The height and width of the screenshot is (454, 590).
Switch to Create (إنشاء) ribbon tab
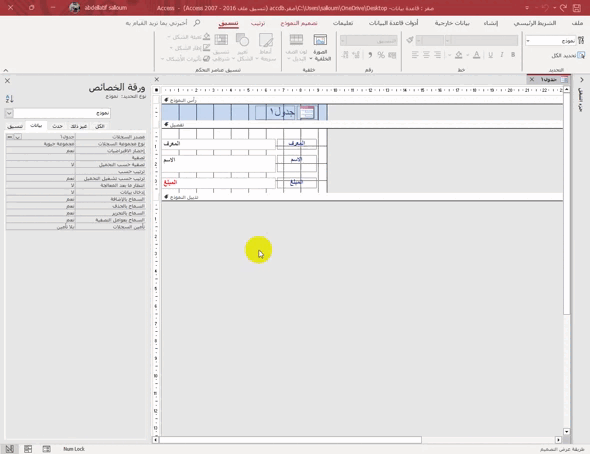point(491,23)
